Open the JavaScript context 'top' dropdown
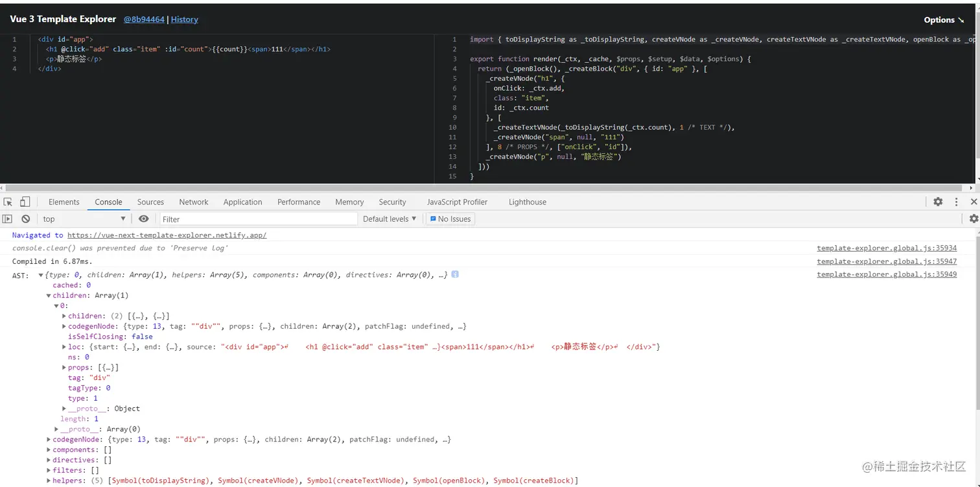 [84, 219]
